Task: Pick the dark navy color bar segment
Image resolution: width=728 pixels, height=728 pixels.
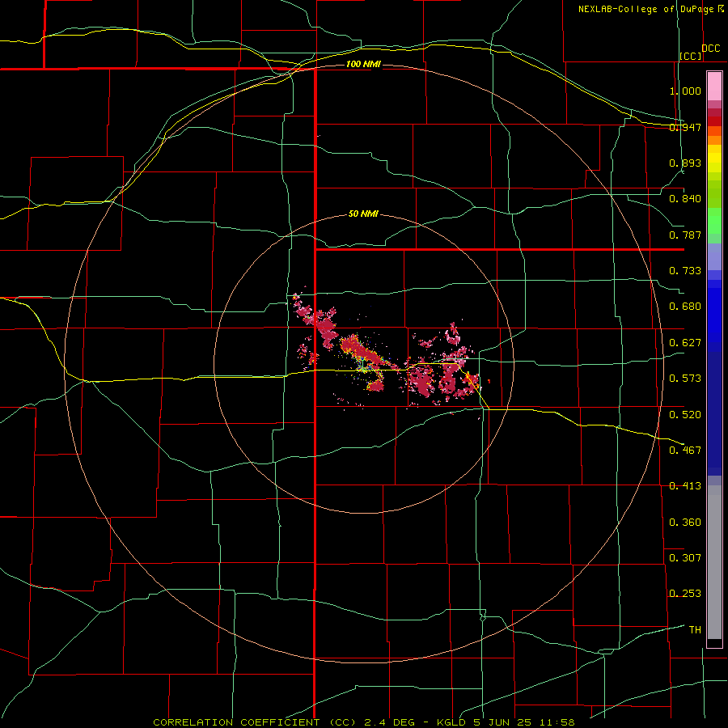Action: (x=714, y=413)
